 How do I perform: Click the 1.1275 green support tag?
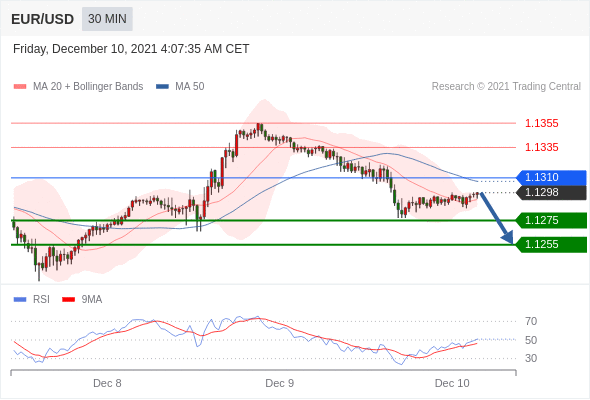point(551,220)
